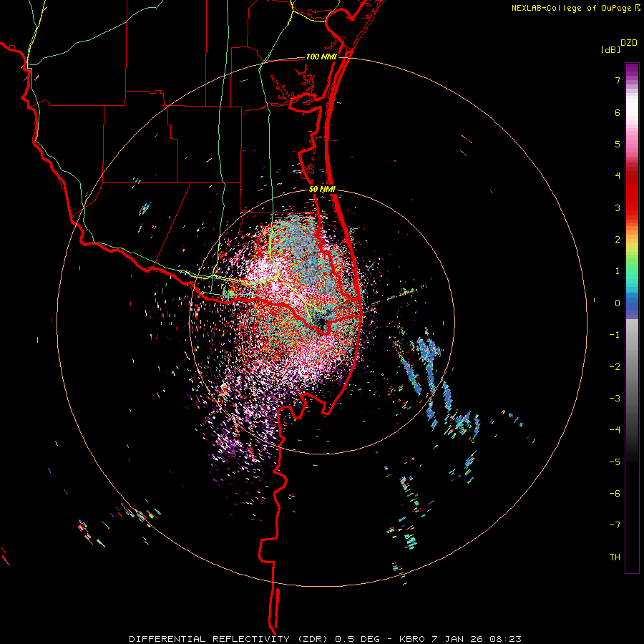The height and width of the screenshot is (644, 644).
Task: Select the -7 value on color scale
Action: [615, 525]
